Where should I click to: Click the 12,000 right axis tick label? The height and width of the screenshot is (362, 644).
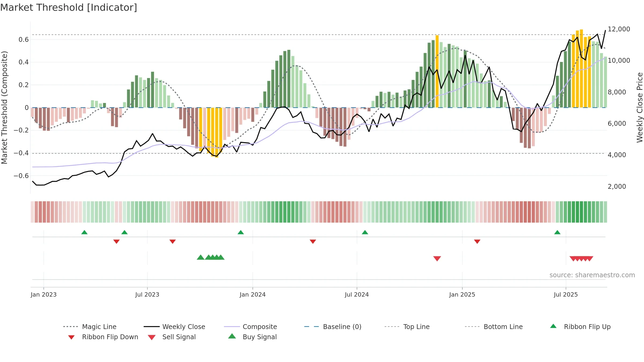(619, 29)
